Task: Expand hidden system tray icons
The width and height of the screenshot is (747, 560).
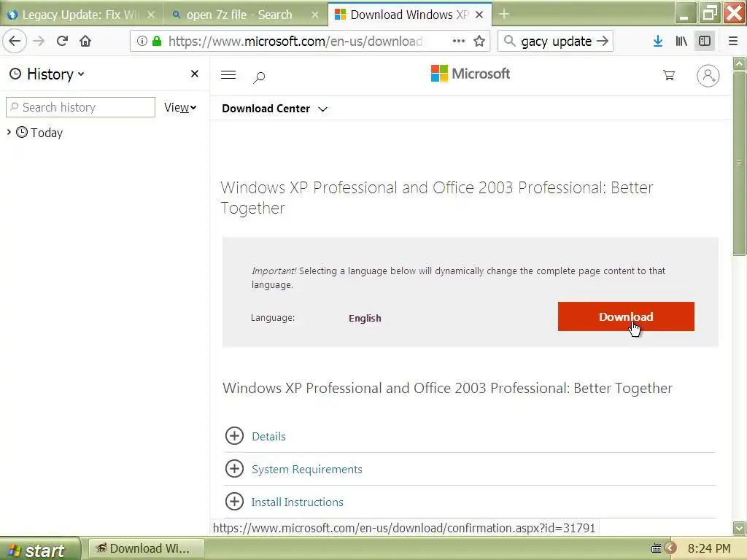Action: coord(670,548)
